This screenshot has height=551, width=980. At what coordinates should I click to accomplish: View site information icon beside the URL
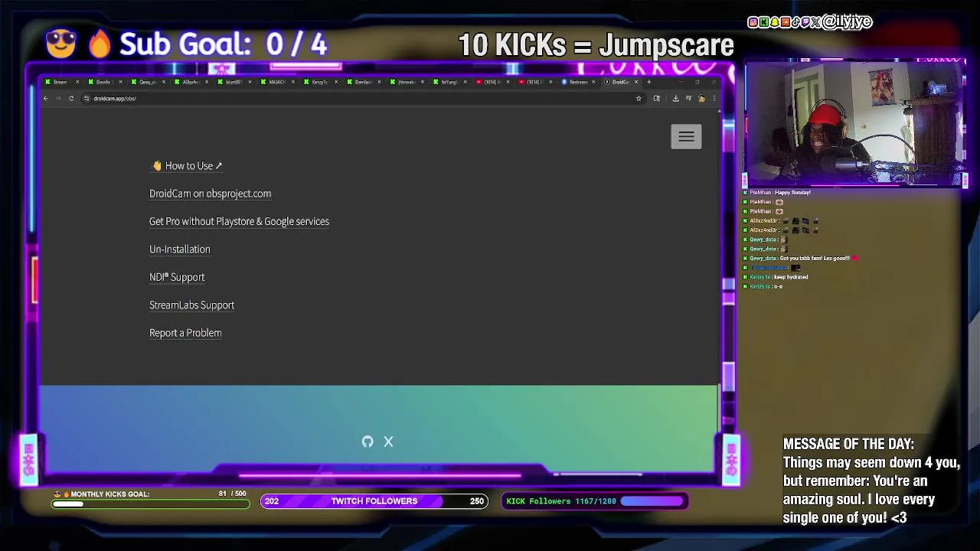87,98
